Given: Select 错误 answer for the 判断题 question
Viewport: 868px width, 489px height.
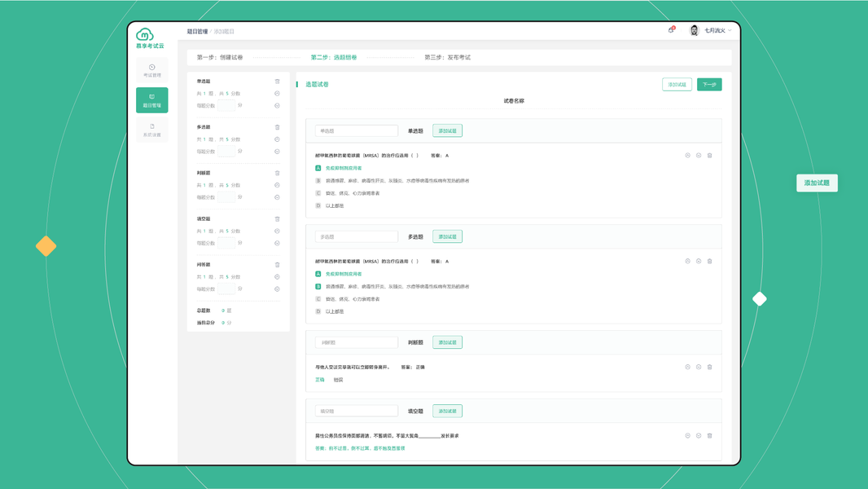Looking at the screenshot, I should 338,380.
